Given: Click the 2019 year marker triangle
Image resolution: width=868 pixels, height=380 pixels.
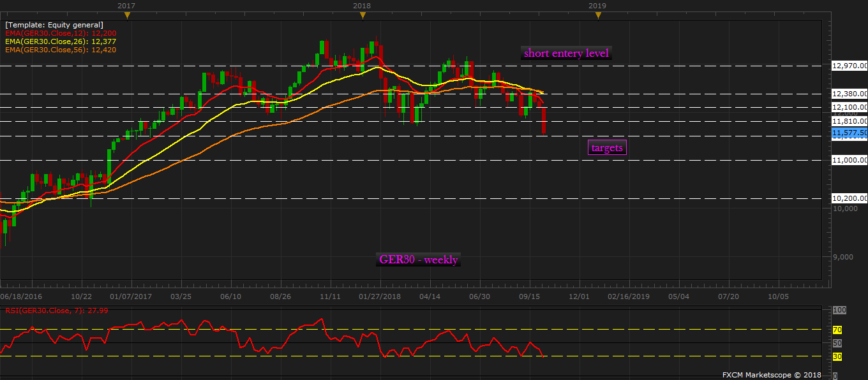Looking at the screenshot, I should [598, 15].
